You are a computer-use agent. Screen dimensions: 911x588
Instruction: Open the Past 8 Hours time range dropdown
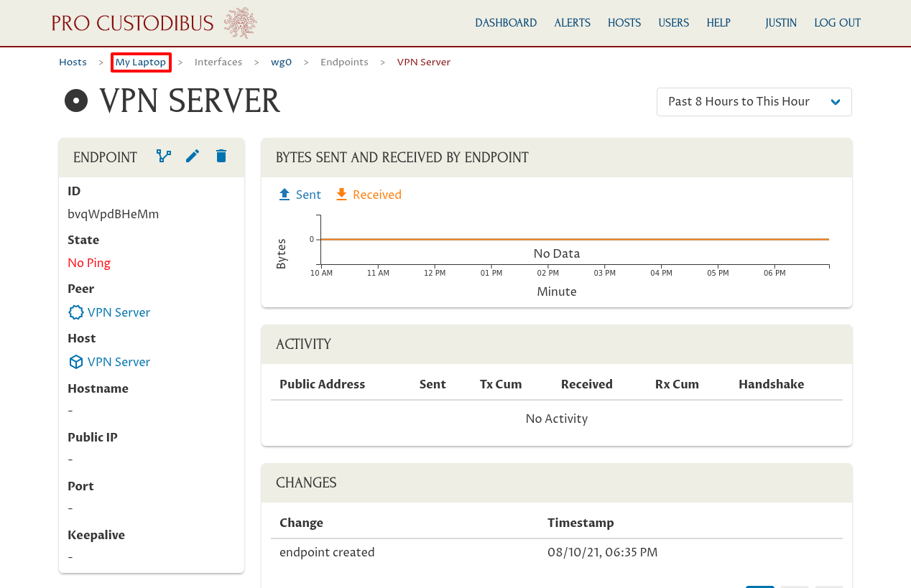click(754, 102)
